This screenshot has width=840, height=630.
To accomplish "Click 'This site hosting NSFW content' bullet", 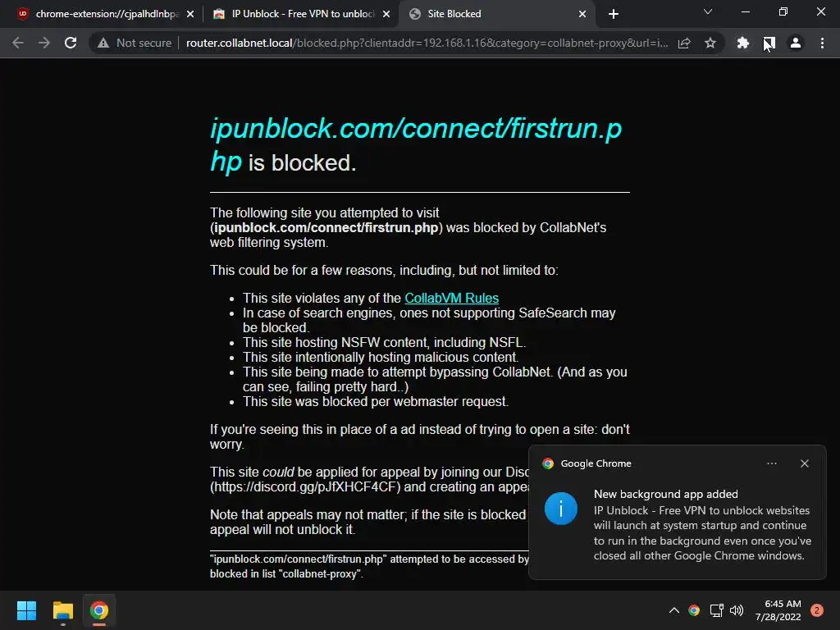I will 384,342.
